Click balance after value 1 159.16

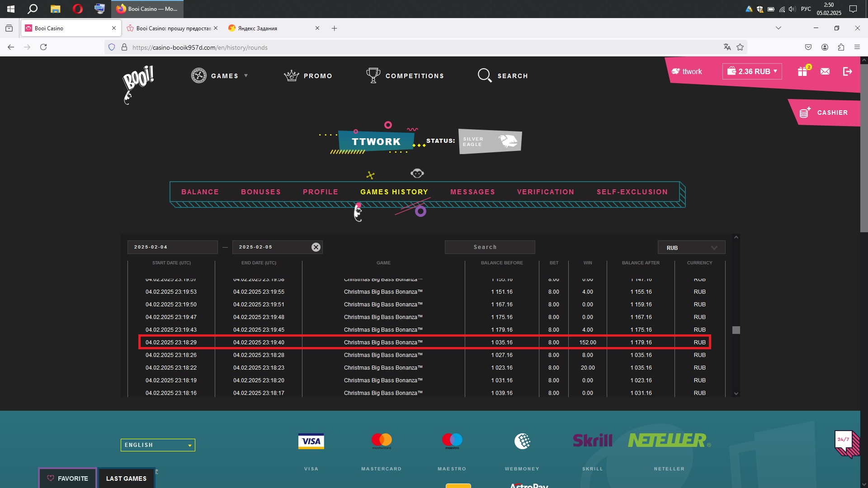[x=641, y=305]
